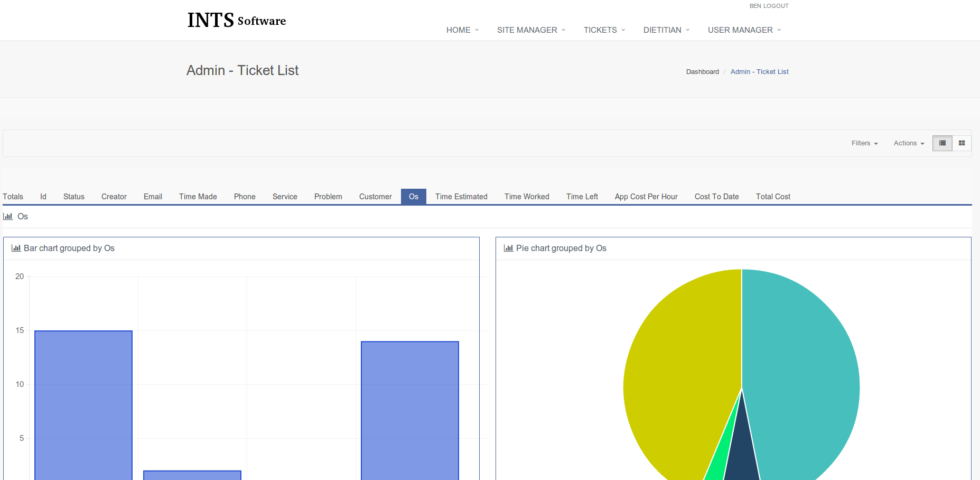Switch to grid view using the grid icon
This screenshot has height=480, width=980.
962,143
